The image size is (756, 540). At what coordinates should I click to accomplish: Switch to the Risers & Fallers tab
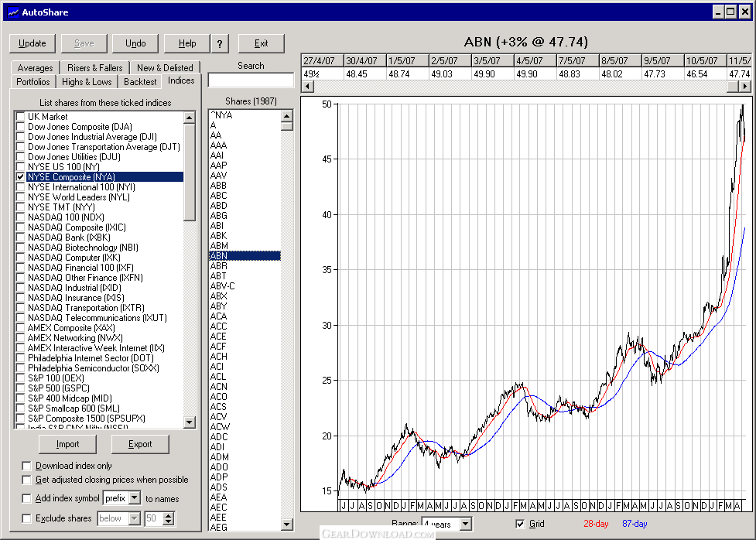[x=95, y=68]
